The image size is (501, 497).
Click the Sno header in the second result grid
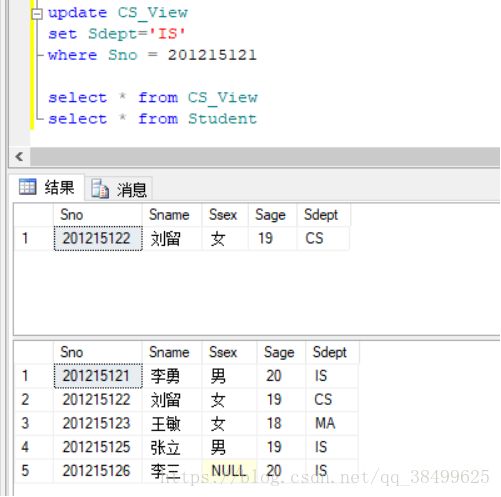[97, 352]
